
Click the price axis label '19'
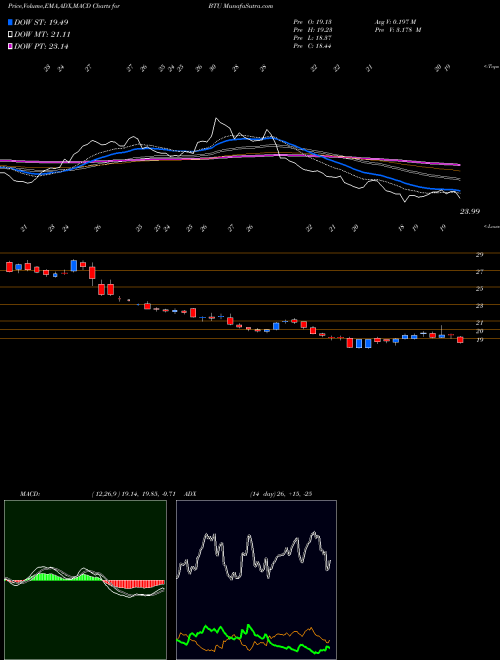(x=479, y=340)
